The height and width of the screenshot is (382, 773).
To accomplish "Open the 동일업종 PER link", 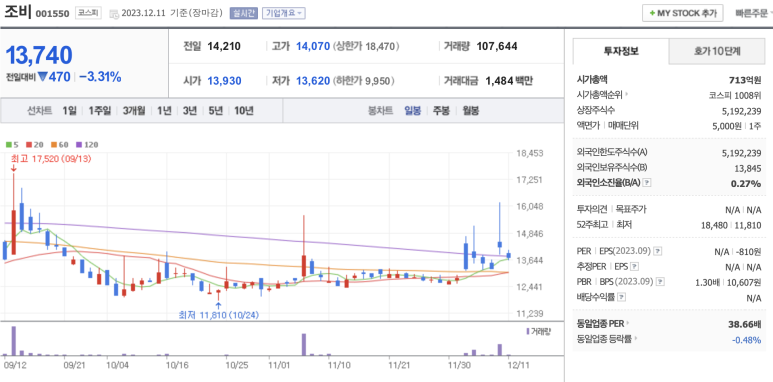I will (603, 324).
